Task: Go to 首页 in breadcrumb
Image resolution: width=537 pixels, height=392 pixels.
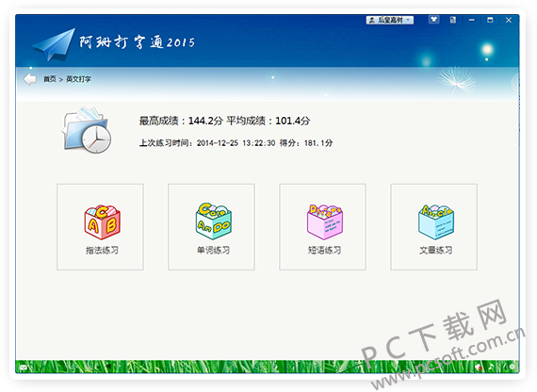Action: pos(50,79)
